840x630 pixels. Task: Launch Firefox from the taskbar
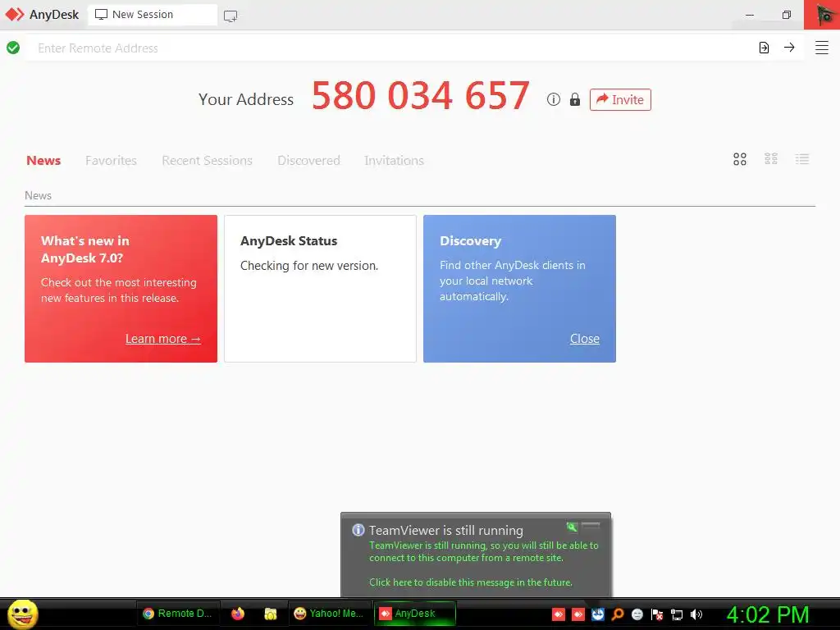238,614
